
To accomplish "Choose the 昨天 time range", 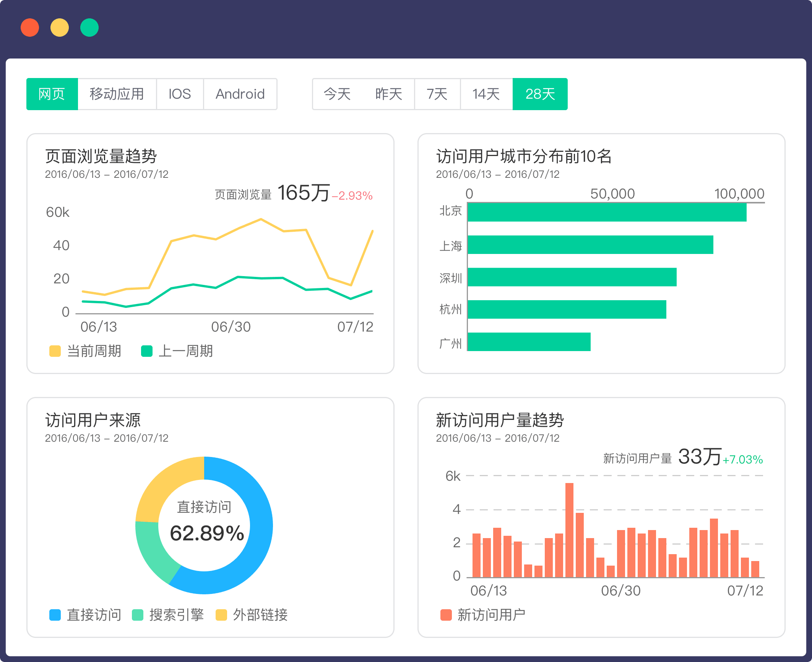I will click(388, 94).
